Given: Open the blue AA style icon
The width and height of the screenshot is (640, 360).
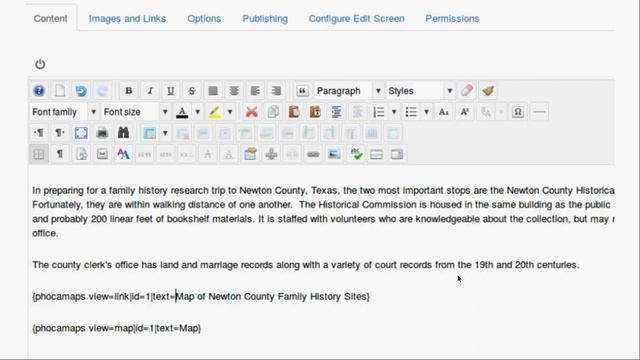Looking at the screenshot, I should click(123, 154).
